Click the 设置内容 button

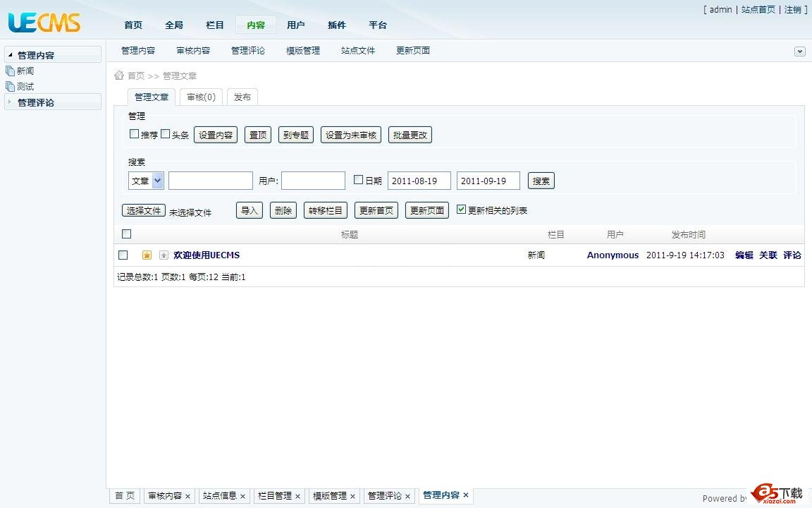click(x=216, y=135)
